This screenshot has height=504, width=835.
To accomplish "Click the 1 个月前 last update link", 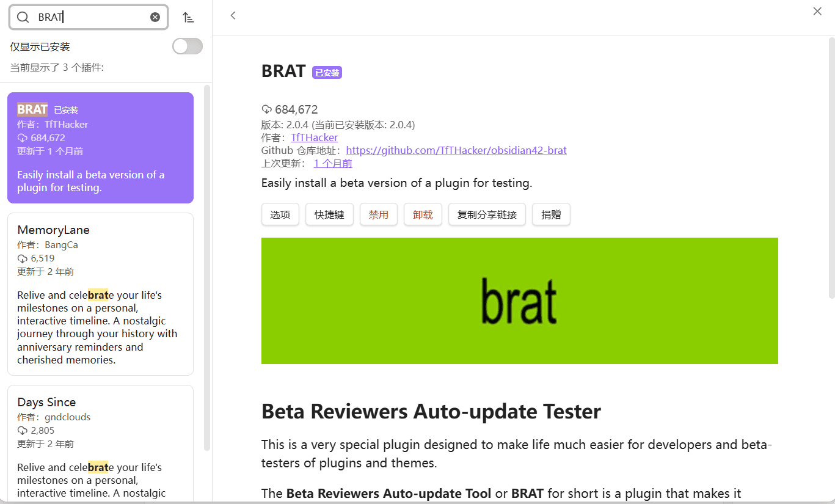I will pyautogui.click(x=333, y=163).
